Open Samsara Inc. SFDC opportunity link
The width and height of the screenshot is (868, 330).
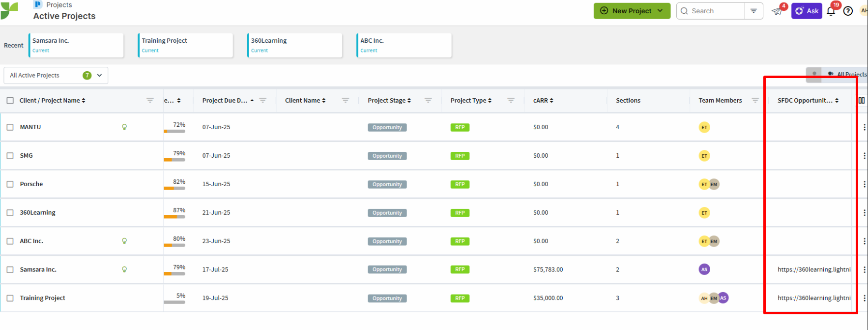(x=814, y=270)
